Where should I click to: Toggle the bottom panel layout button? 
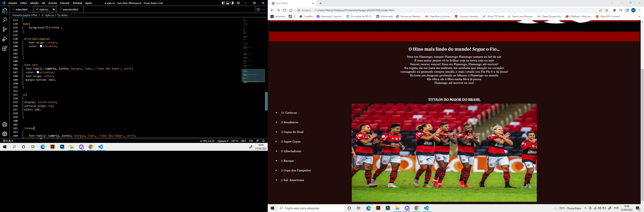coord(228,3)
